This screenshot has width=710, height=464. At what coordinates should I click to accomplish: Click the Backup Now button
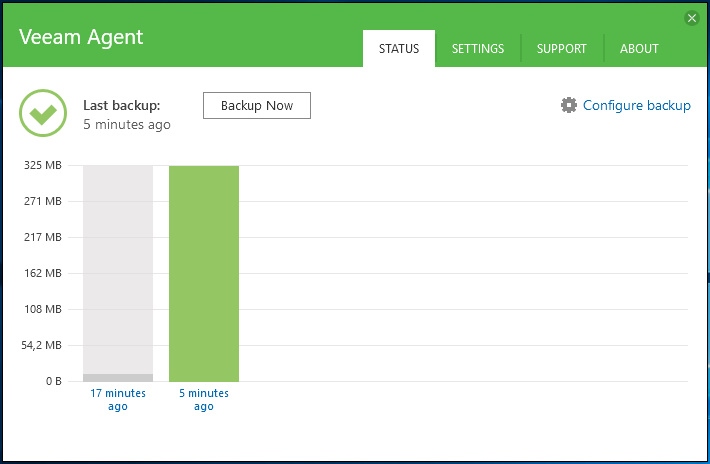[257, 105]
